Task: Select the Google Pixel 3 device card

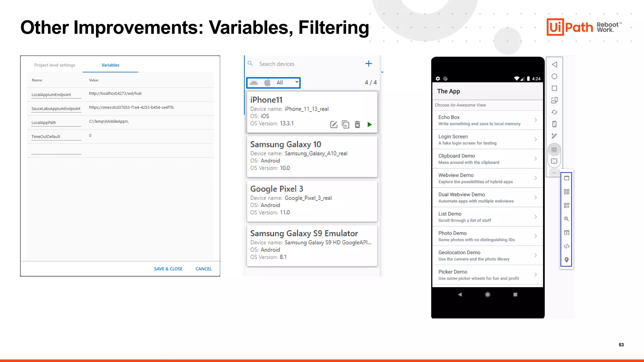Action: click(x=312, y=201)
